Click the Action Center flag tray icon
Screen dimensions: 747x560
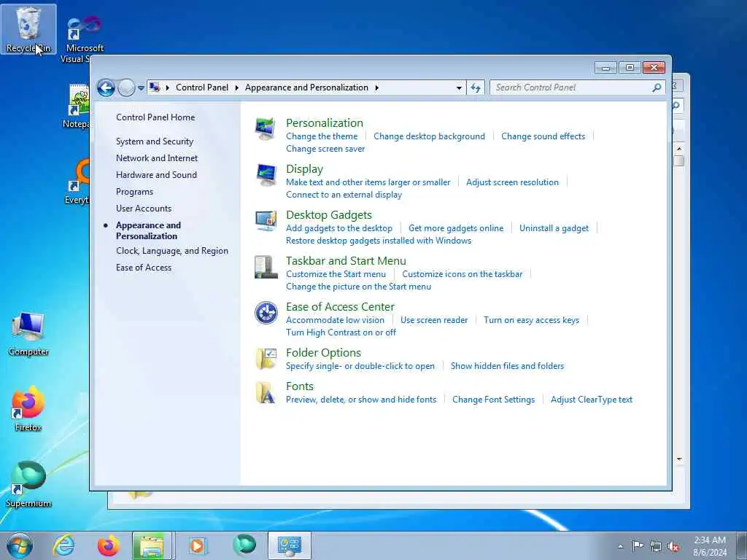point(638,546)
